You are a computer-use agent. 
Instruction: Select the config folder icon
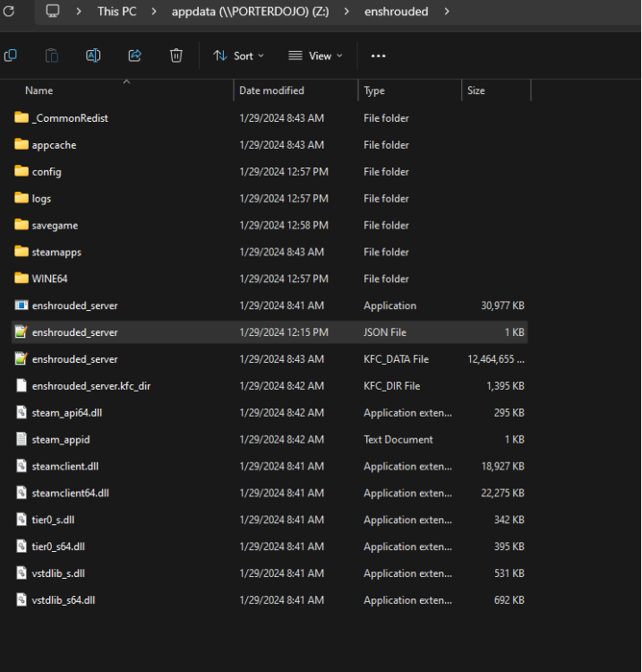(x=21, y=171)
